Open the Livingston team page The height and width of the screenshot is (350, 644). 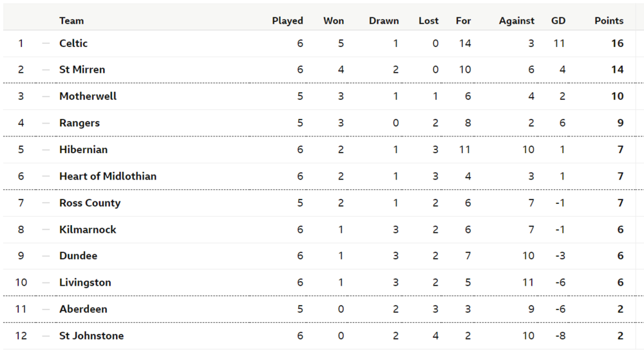tap(85, 282)
